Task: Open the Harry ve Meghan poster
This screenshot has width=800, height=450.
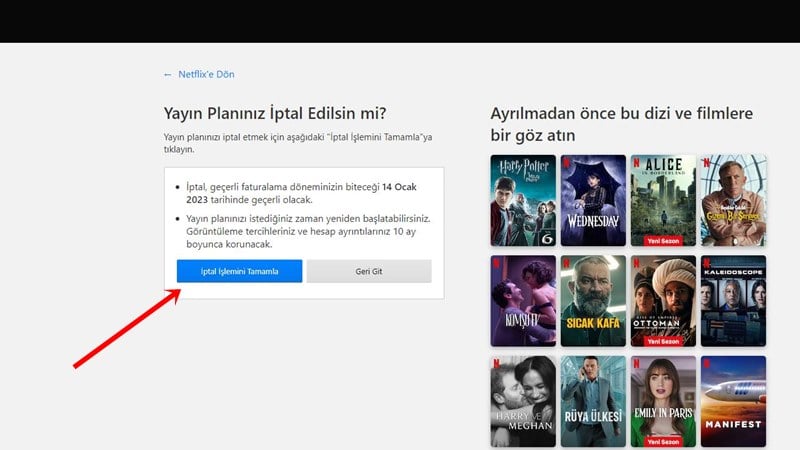Action: (523, 402)
